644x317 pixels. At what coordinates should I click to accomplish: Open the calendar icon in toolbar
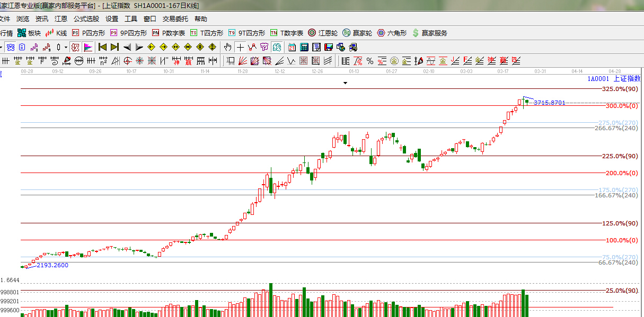pyautogui.click(x=291, y=47)
